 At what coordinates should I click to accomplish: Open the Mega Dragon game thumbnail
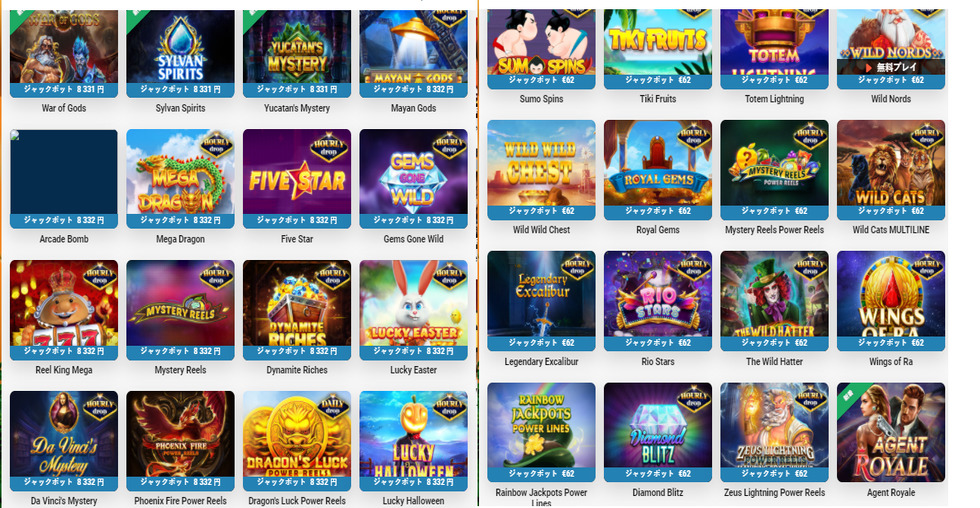[180, 172]
